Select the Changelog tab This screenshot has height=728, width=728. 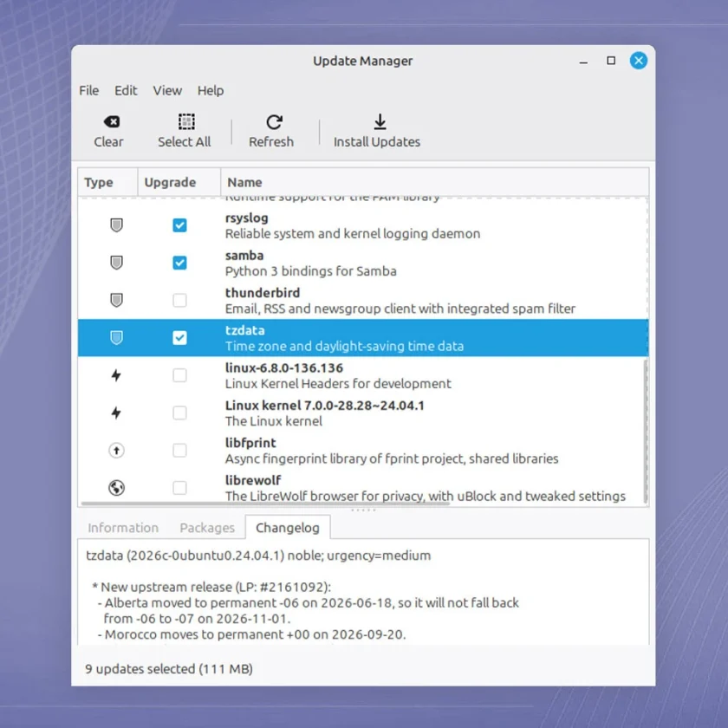[x=288, y=528]
